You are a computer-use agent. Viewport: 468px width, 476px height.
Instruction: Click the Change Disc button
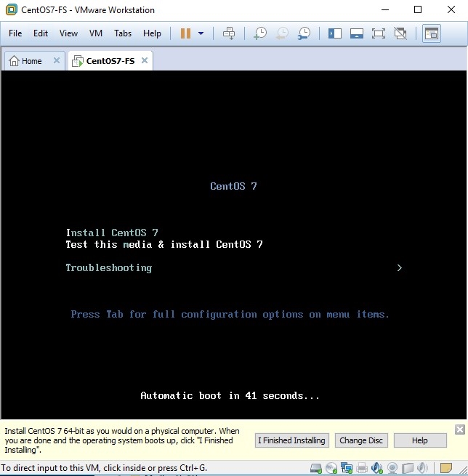(361, 440)
